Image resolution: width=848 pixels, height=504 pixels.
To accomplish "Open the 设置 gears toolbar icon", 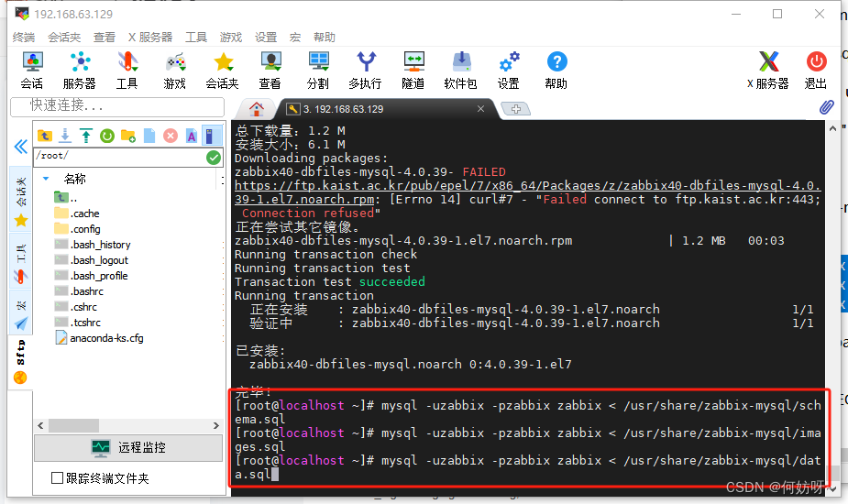I will (509, 71).
